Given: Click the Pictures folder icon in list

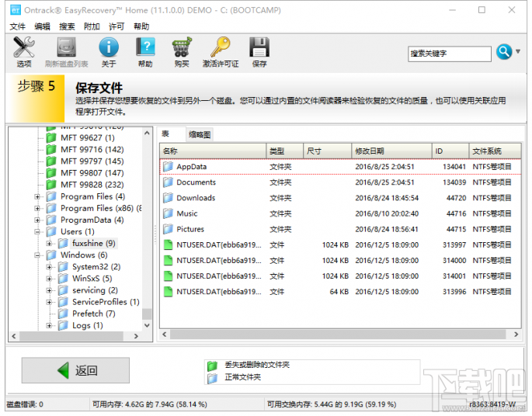Looking at the screenshot, I should 168,229.
